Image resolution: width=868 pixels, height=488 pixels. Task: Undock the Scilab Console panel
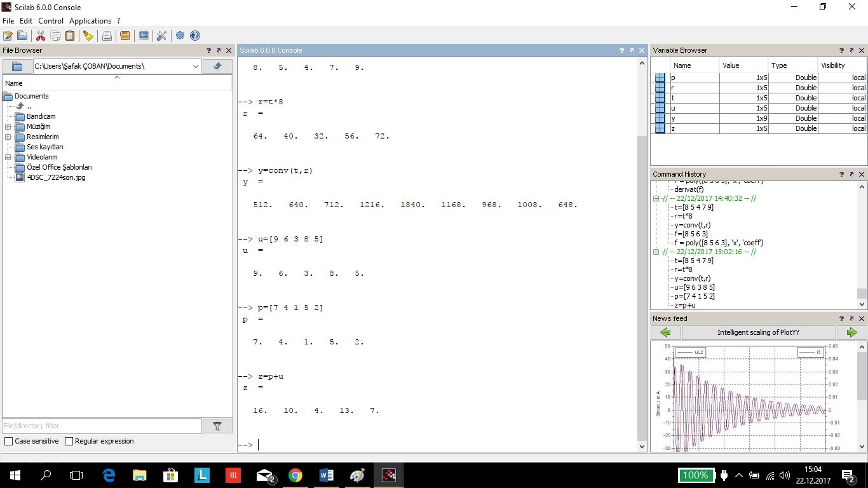tap(632, 50)
